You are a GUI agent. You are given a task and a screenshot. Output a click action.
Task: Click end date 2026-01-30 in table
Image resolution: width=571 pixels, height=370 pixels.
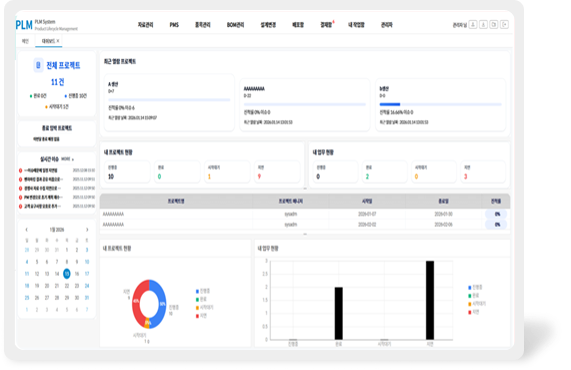click(x=443, y=214)
